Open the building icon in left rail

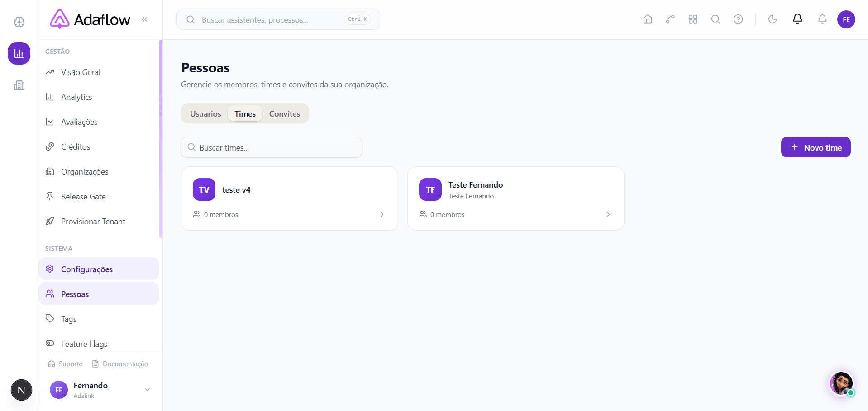[19, 85]
